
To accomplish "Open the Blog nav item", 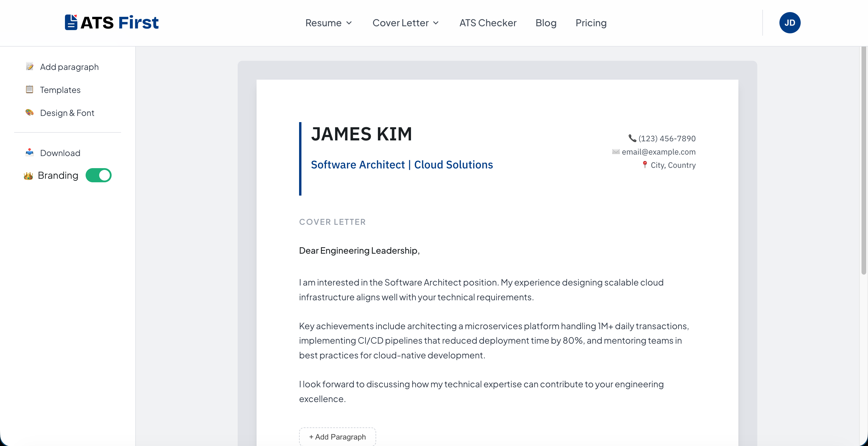I will (x=546, y=23).
